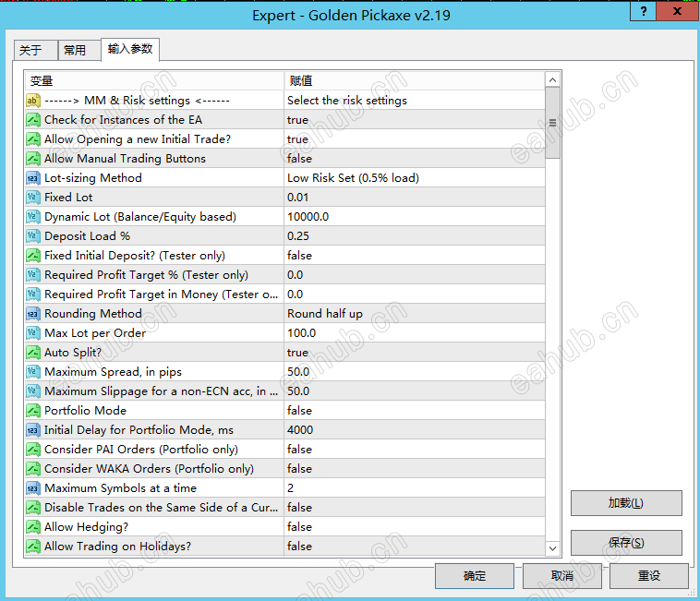Click the icon beside Allow Manual Trading Buttons

coord(33,159)
